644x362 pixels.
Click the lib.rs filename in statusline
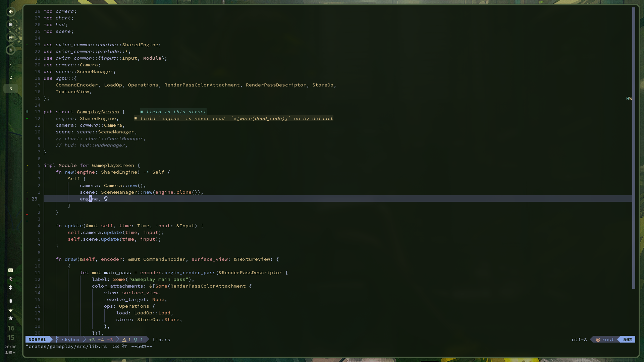click(x=161, y=340)
